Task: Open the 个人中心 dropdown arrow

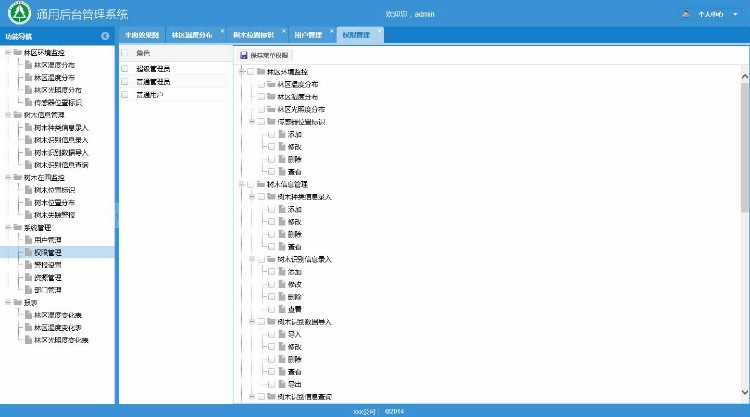Action: coord(736,14)
